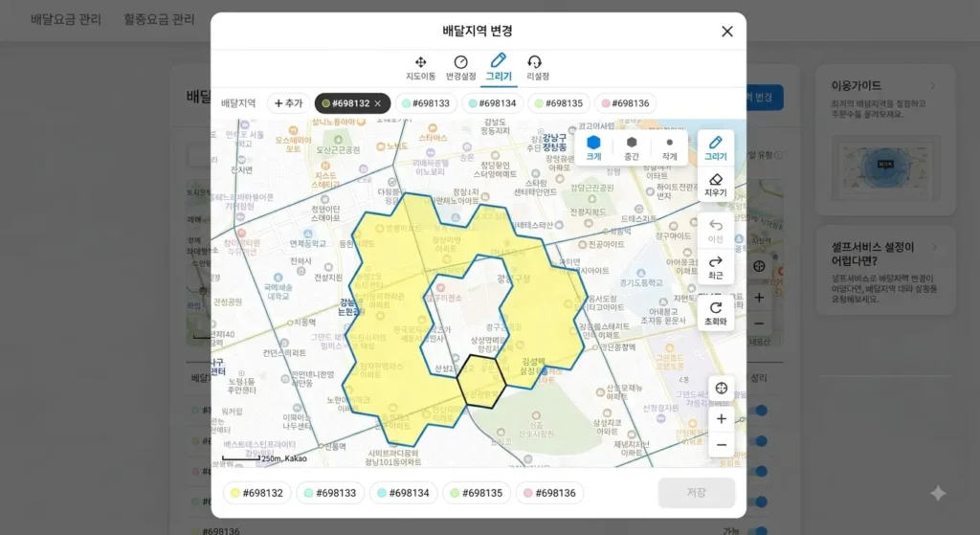Open 할증요금 관리 in background page
980x535 pixels.
click(159, 19)
